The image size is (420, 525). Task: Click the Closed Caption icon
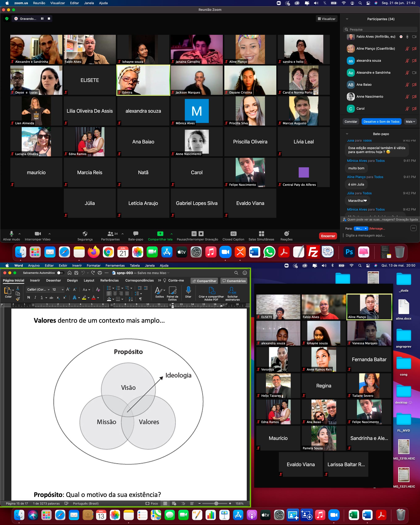(233, 234)
